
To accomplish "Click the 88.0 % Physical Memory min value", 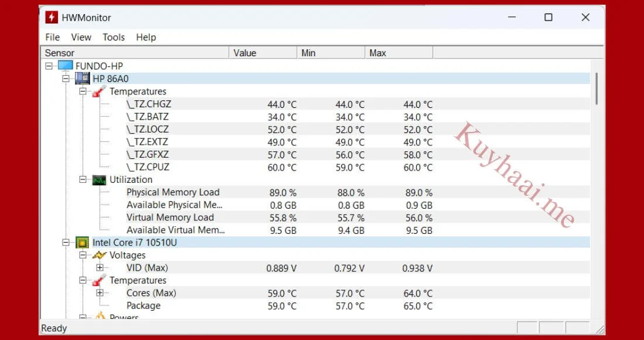I will (350, 193).
